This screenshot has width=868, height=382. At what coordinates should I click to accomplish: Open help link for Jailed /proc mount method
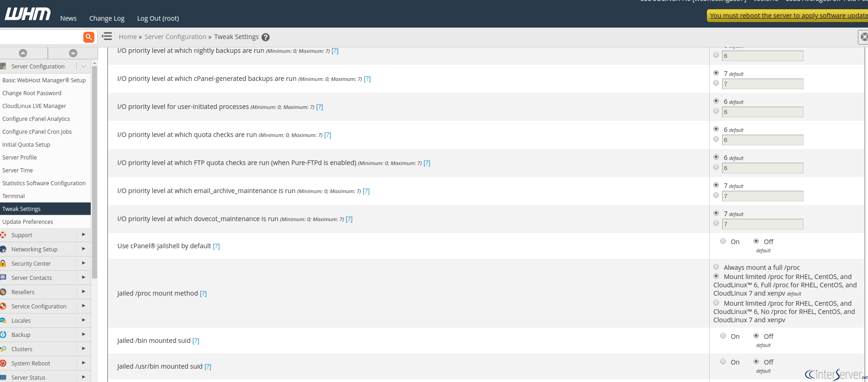pyautogui.click(x=203, y=294)
